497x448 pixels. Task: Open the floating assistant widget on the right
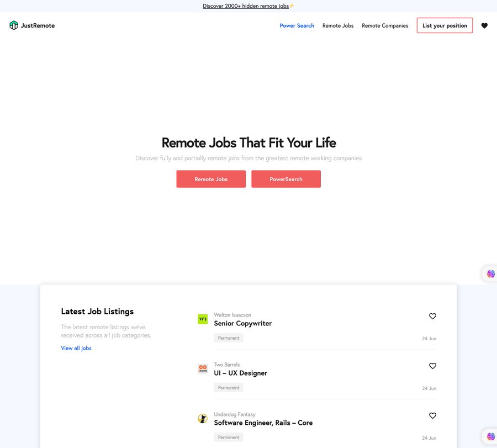pyautogui.click(x=490, y=273)
